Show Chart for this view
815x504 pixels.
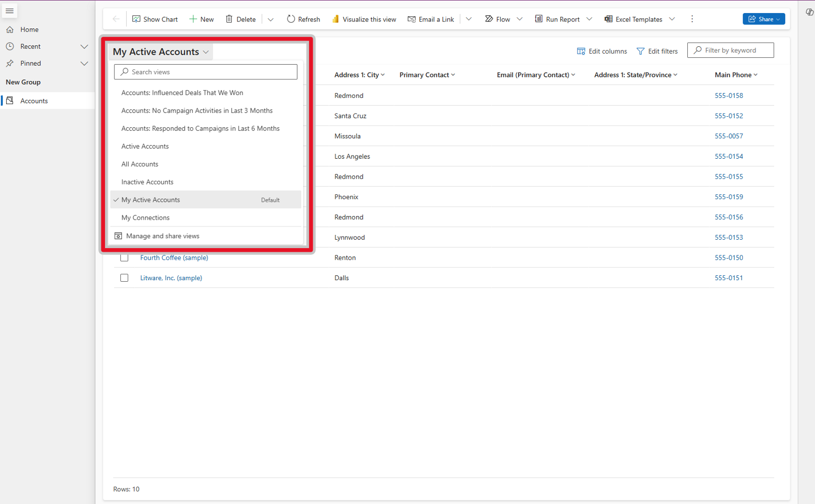(155, 19)
